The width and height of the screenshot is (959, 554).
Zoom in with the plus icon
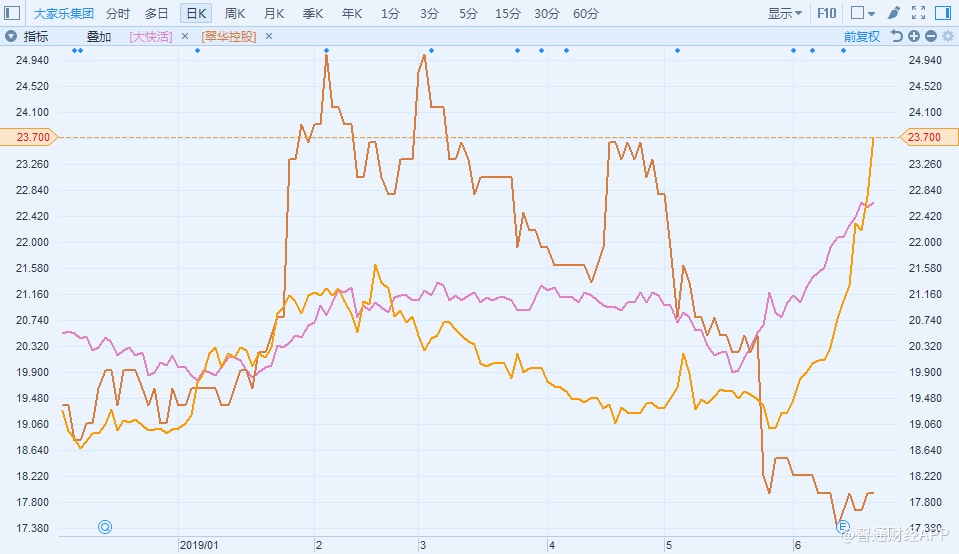(x=914, y=36)
